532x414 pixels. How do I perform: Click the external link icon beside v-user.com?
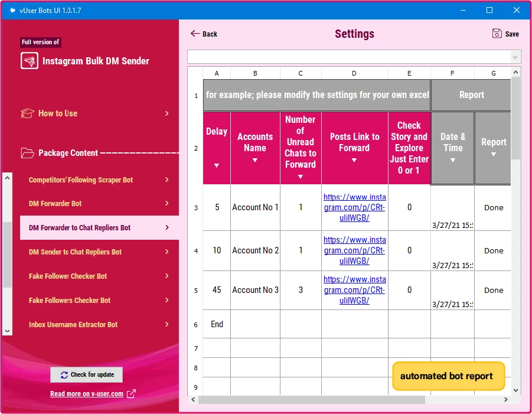click(131, 394)
